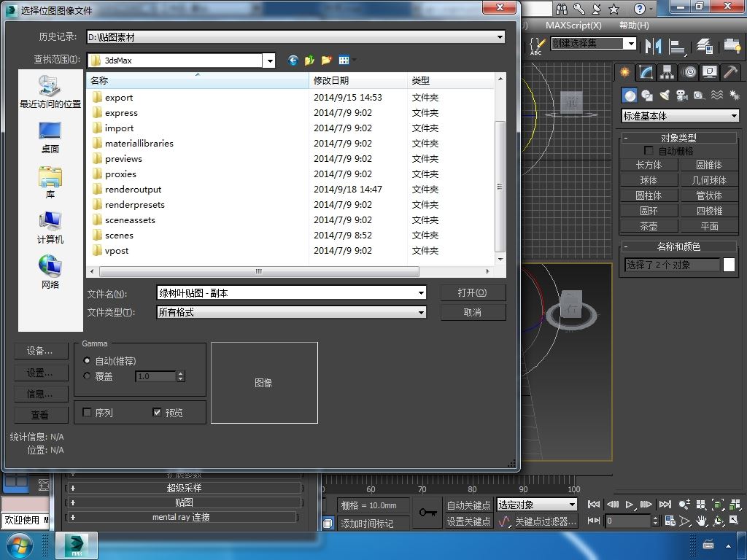Click the Lights category icon
The height and width of the screenshot is (560, 747).
point(664,96)
